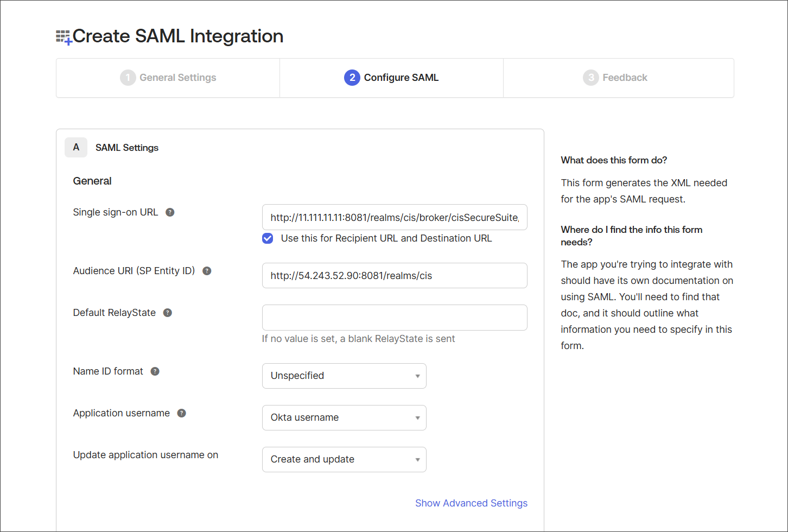Open the Name ID format dropdown
788x532 pixels.
tap(344, 376)
